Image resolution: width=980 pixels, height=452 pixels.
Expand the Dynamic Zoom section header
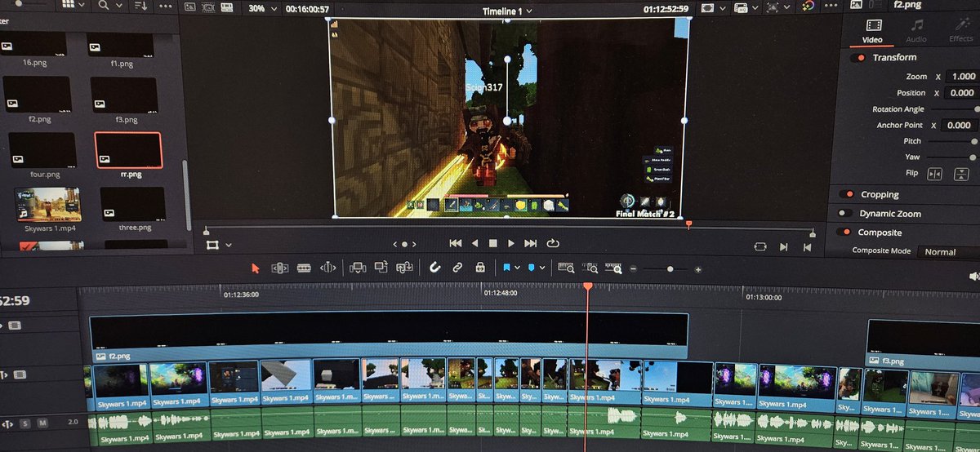[x=890, y=214]
